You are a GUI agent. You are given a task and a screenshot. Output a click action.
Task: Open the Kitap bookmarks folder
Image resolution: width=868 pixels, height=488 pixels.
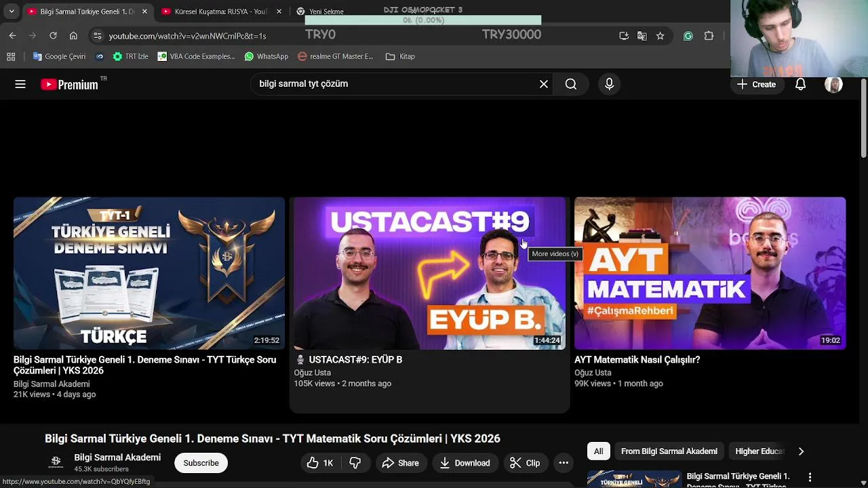pos(400,56)
